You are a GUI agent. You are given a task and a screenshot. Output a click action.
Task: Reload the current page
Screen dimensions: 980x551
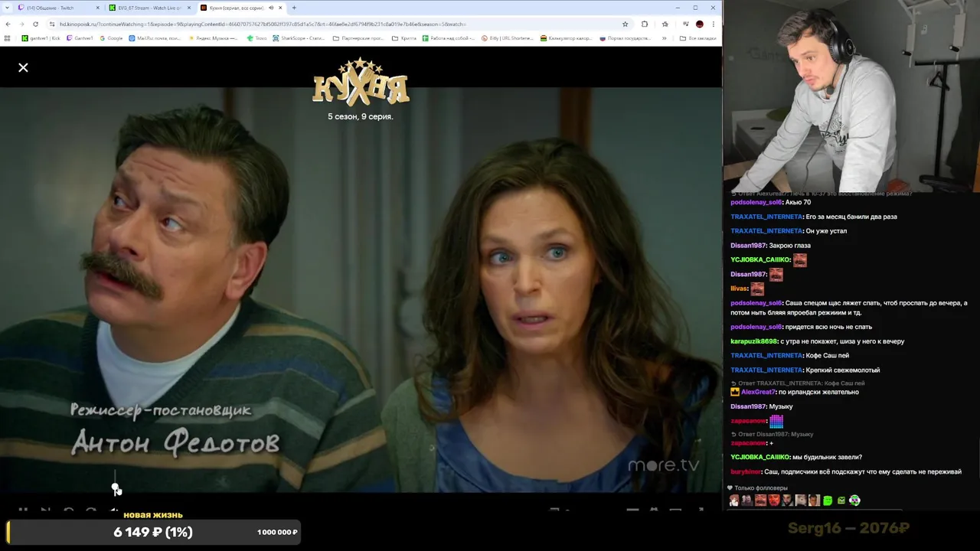(35, 24)
